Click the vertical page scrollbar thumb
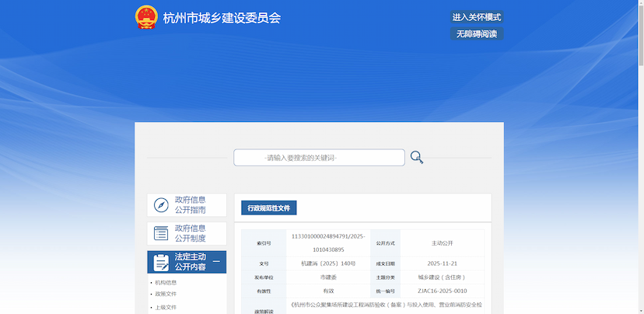 coord(641,34)
